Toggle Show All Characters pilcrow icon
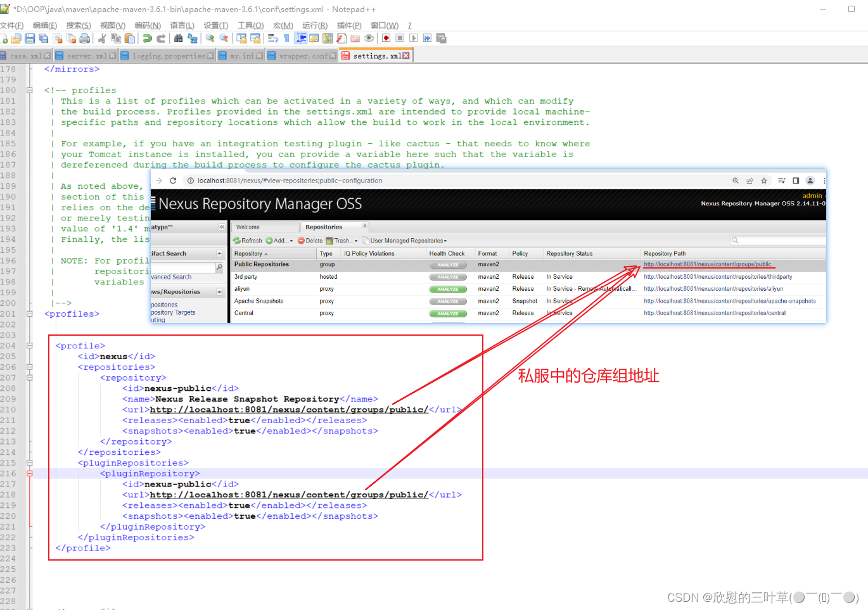 [286, 38]
